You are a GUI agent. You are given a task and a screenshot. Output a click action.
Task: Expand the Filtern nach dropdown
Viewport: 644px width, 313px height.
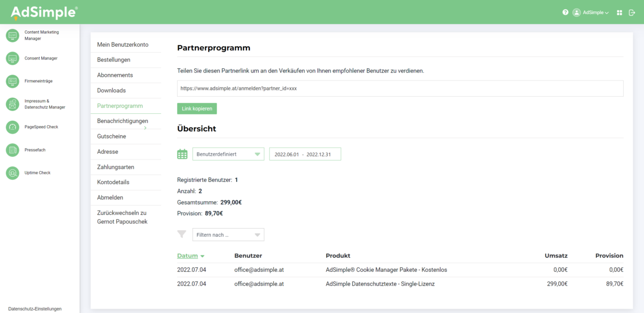click(228, 235)
